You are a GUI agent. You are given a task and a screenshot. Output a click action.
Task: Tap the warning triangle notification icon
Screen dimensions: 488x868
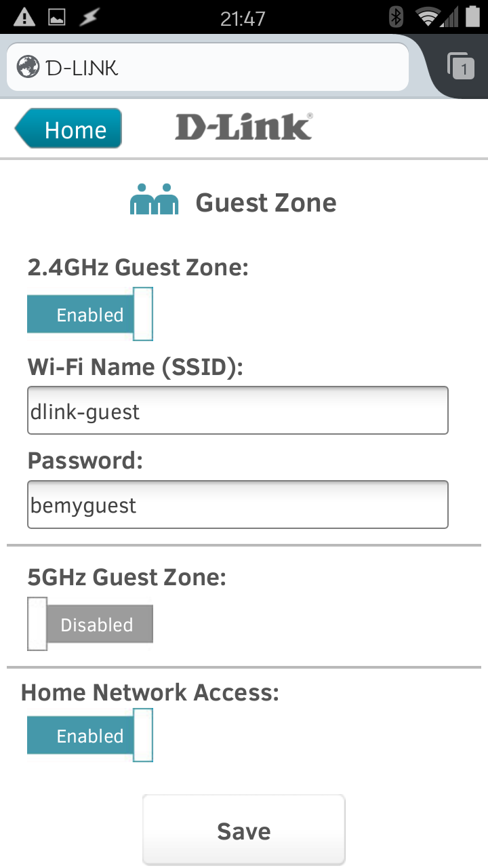click(24, 17)
